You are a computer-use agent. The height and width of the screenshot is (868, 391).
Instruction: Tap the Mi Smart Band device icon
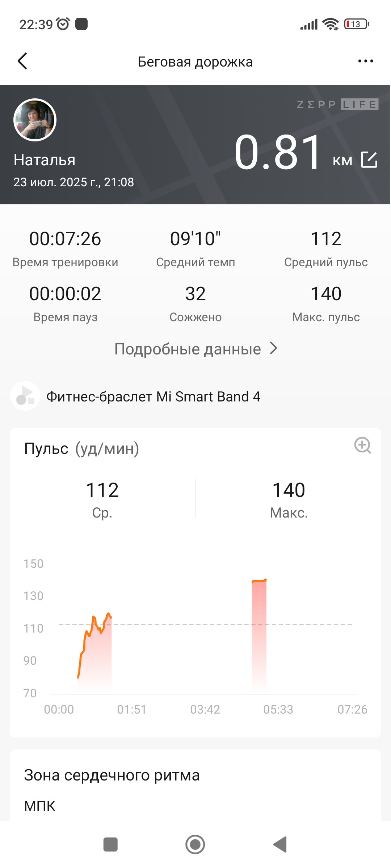(25, 396)
